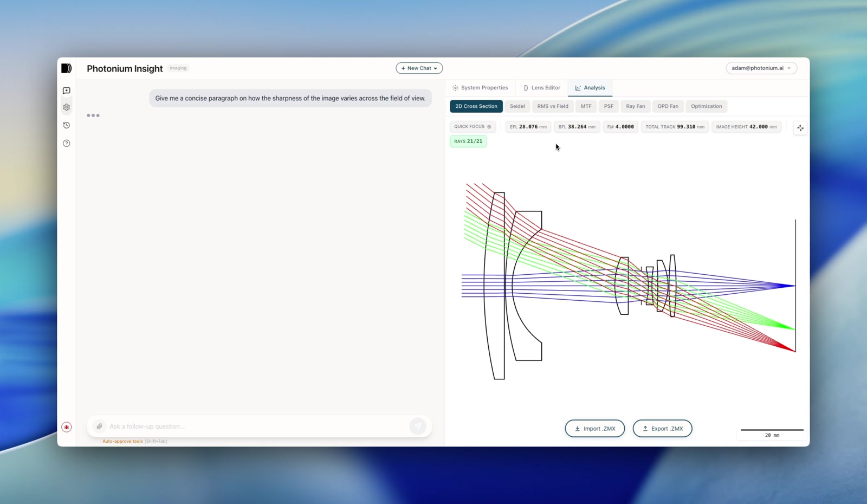Switch to the System Properties tab
The width and height of the screenshot is (867, 504).
pos(480,88)
